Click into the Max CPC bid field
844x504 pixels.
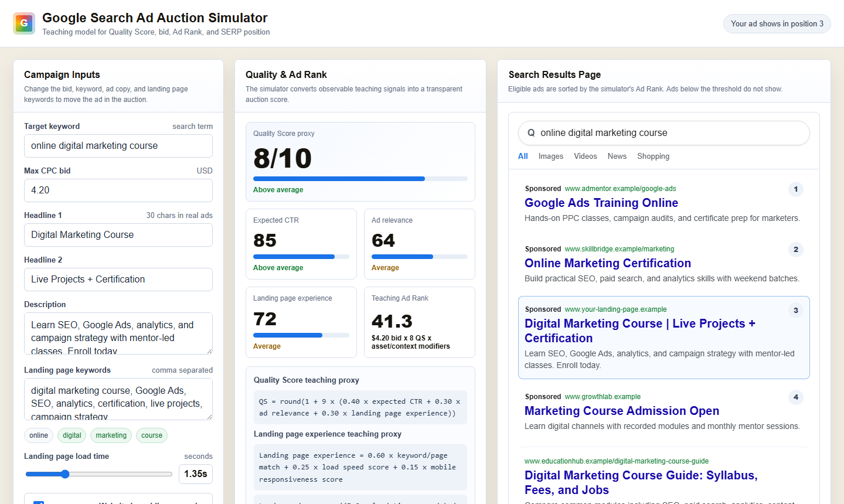coord(118,190)
